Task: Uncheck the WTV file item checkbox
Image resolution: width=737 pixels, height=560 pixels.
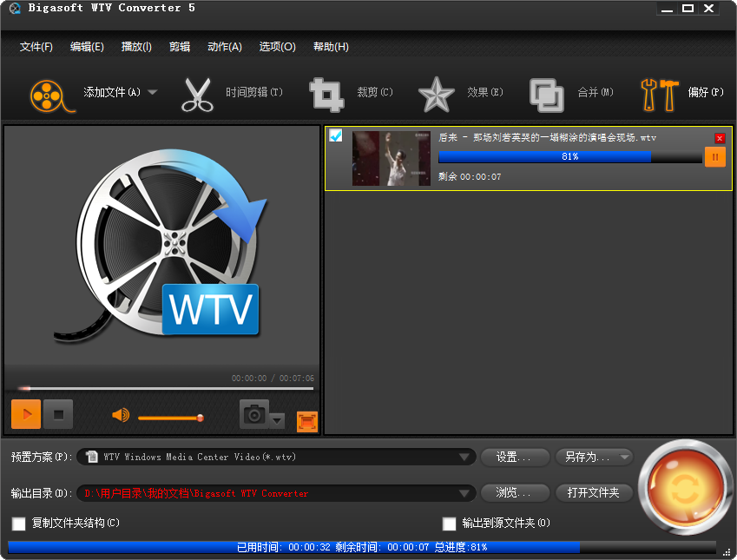Action: (336, 135)
